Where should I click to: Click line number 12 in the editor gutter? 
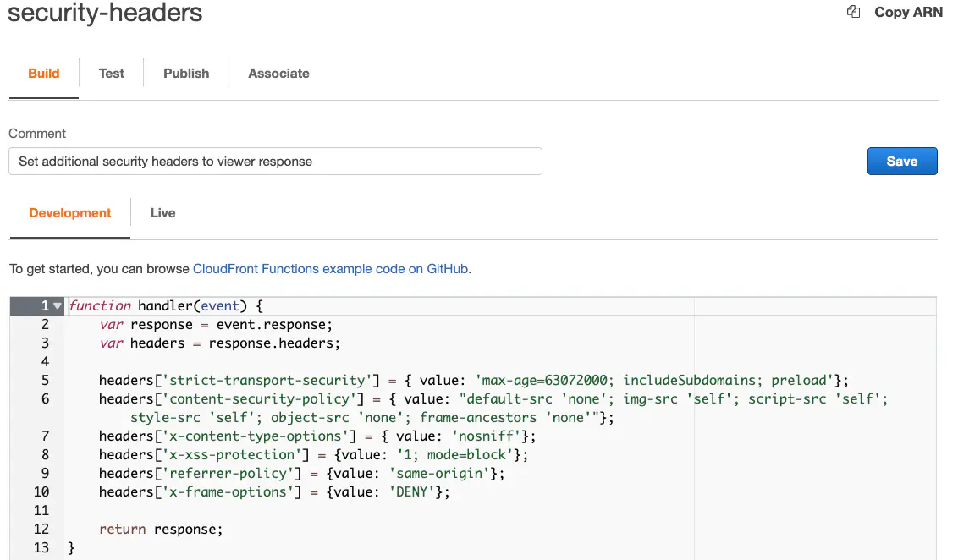41,530
